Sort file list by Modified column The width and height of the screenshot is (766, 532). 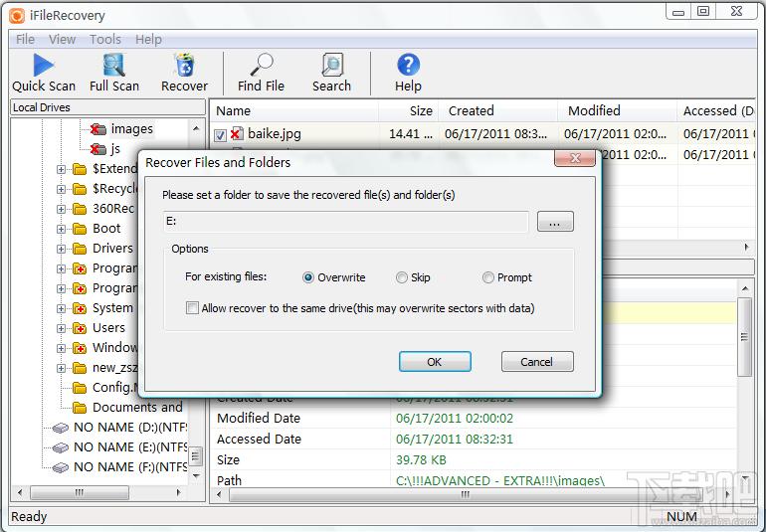(617, 111)
